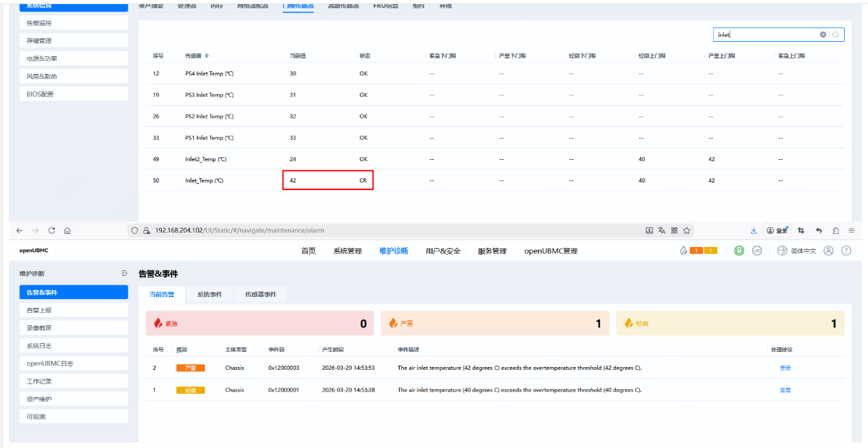868x448 pixels.
Task: Open the 简体中文 language dropdown
Action: 798,250
